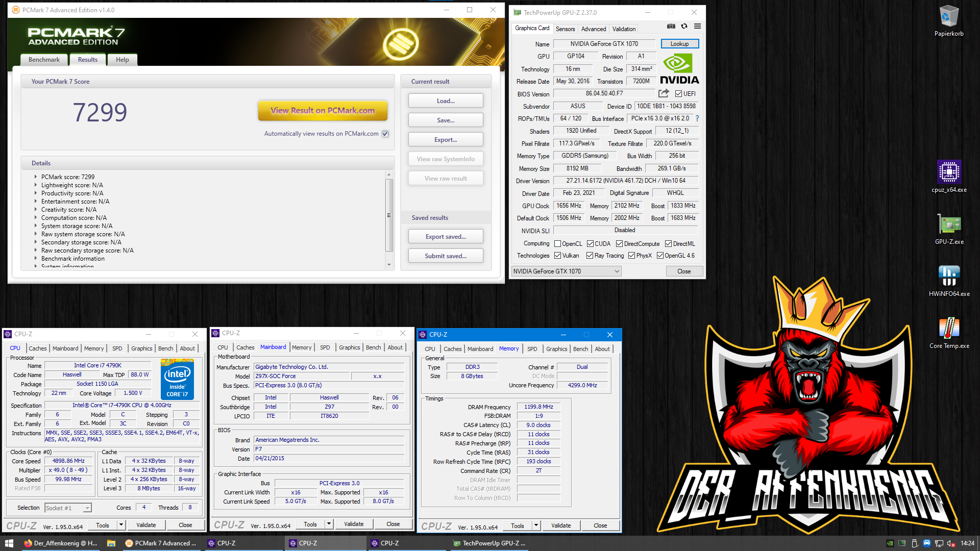The width and height of the screenshot is (980, 551).
Task: Open the Windows Start menu
Action: point(9,543)
